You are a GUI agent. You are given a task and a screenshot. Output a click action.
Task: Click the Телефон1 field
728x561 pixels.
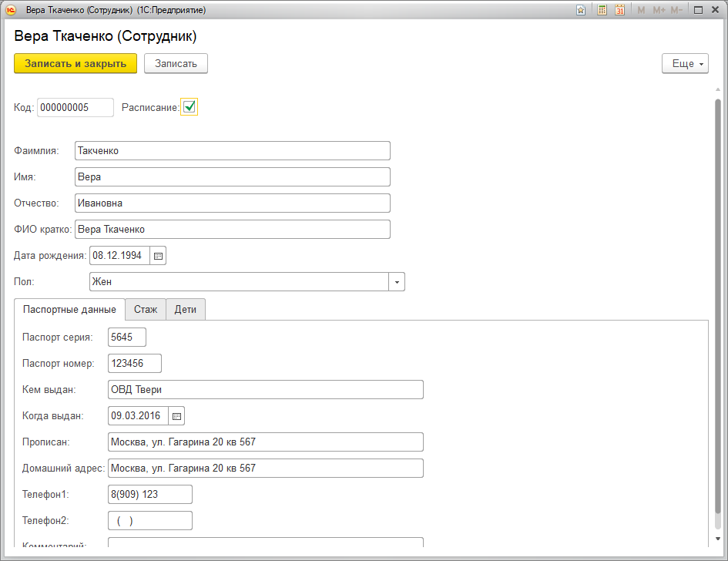pos(150,495)
